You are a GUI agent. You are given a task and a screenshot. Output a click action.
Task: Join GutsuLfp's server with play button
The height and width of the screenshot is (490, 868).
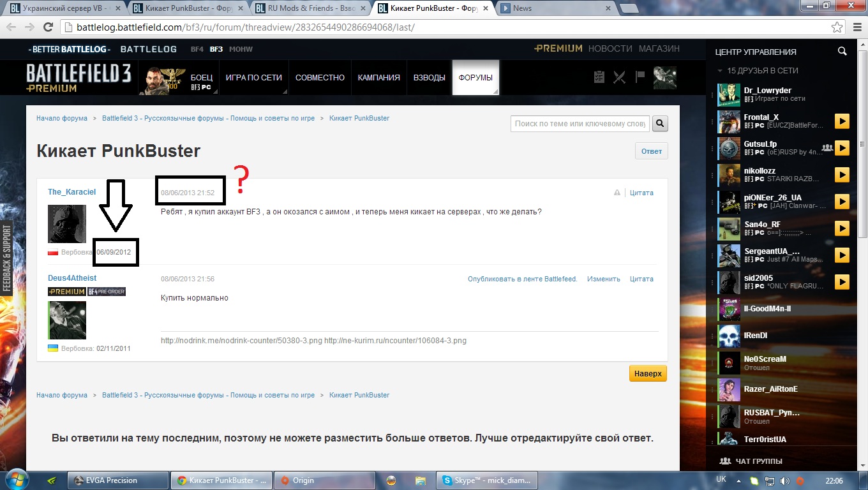[842, 148]
